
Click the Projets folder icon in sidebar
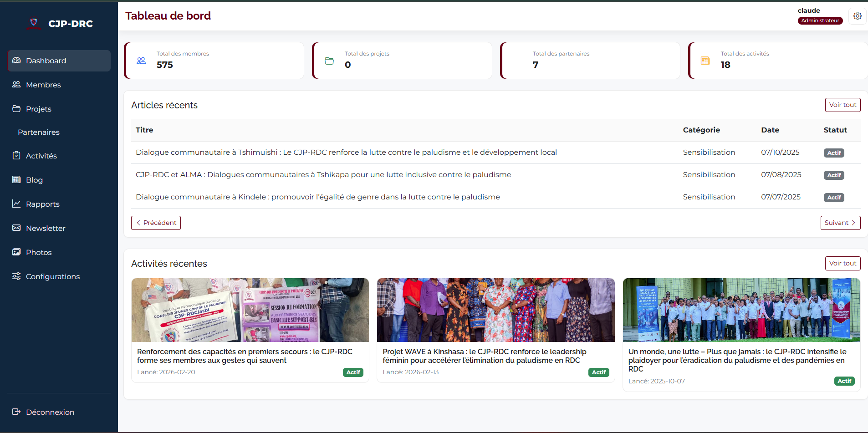16,109
